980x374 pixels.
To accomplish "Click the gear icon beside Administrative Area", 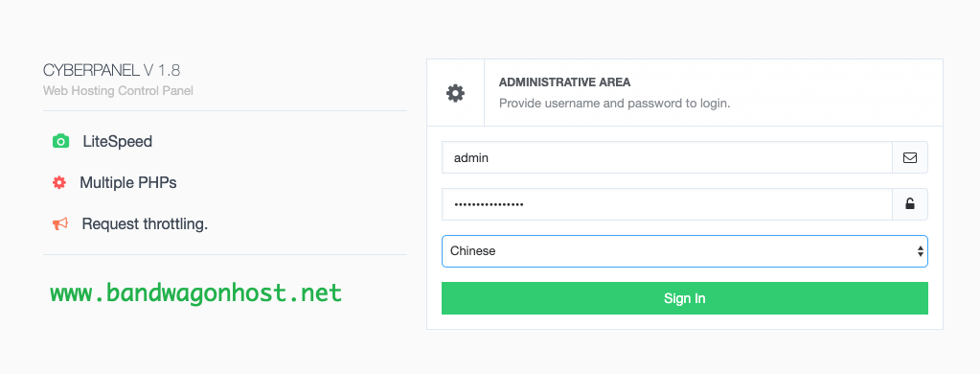I will pyautogui.click(x=455, y=93).
